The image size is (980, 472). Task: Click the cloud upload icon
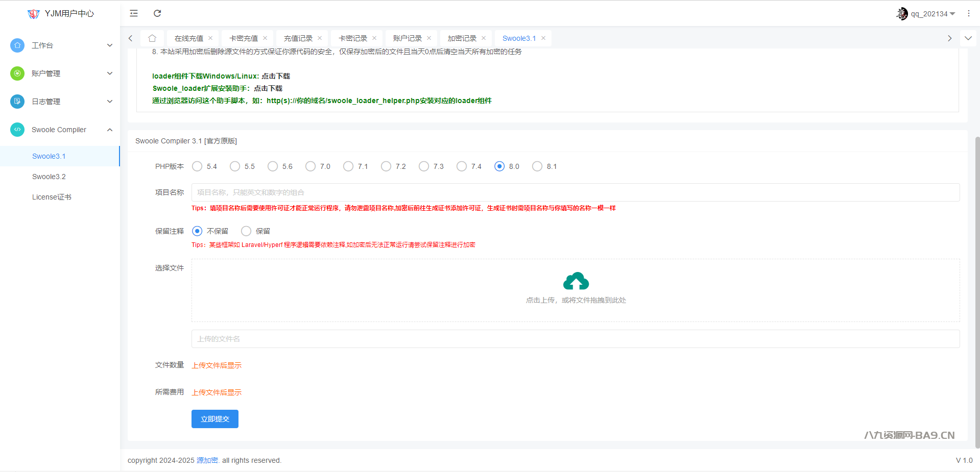coord(576,281)
